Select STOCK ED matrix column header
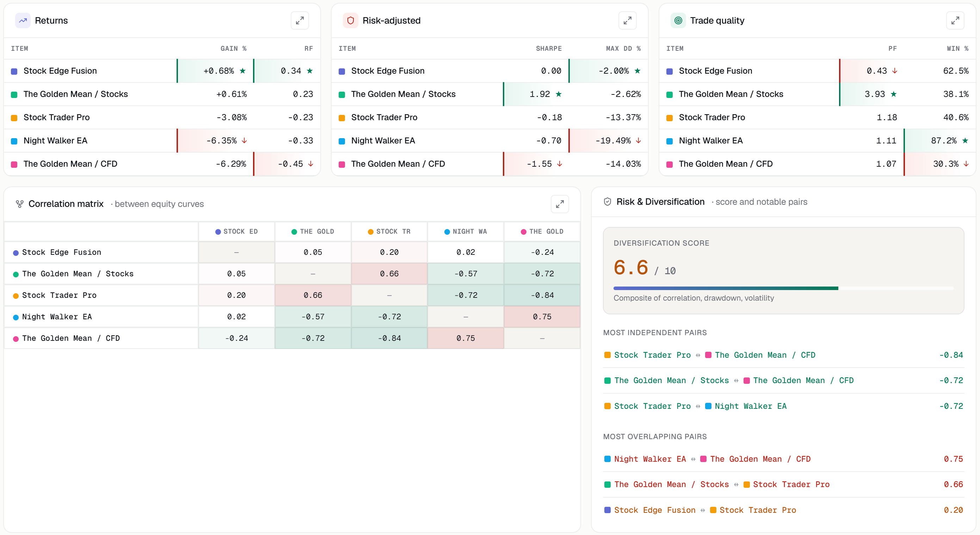 [236, 231]
